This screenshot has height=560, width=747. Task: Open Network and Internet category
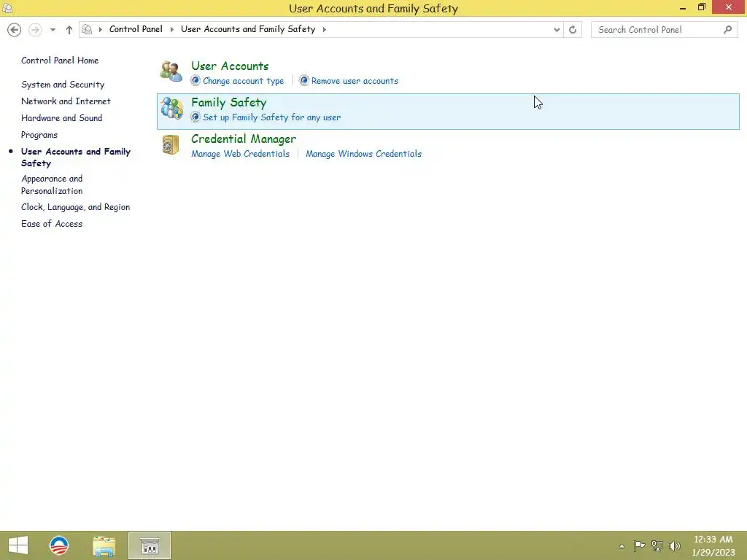[x=66, y=101]
